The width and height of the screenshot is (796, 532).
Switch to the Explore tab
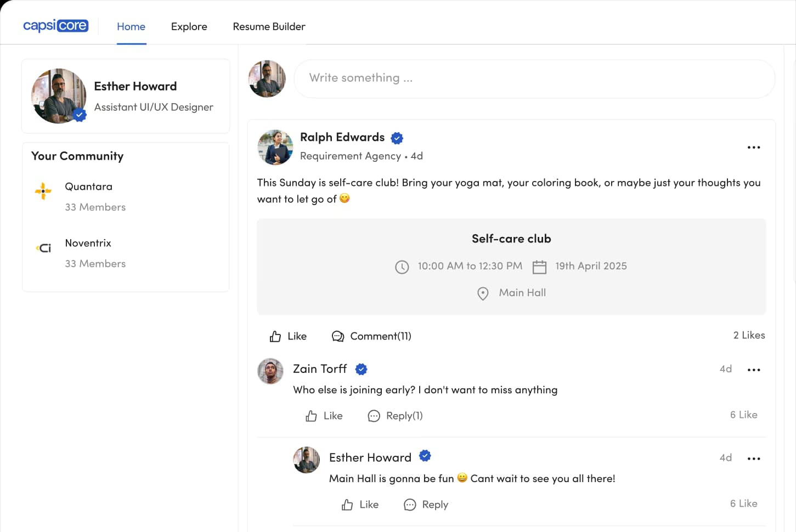coord(189,26)
